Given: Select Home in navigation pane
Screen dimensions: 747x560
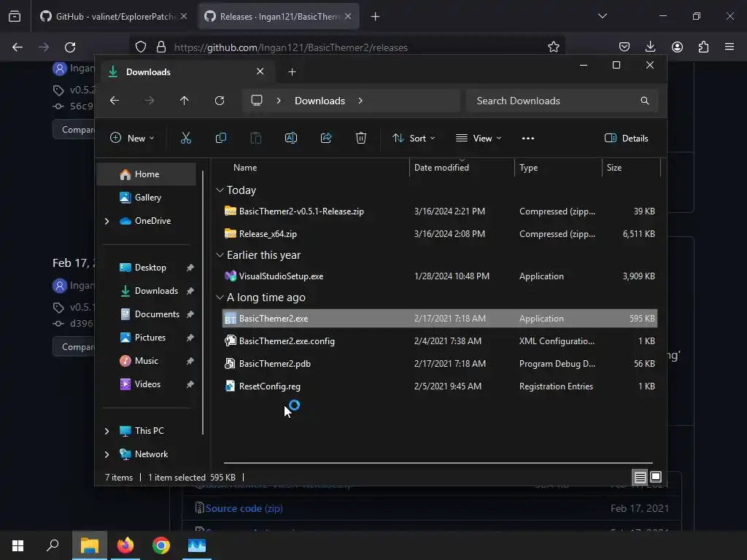Looking at the screenshot, I should pyautogui.click(x=147, y=174).
